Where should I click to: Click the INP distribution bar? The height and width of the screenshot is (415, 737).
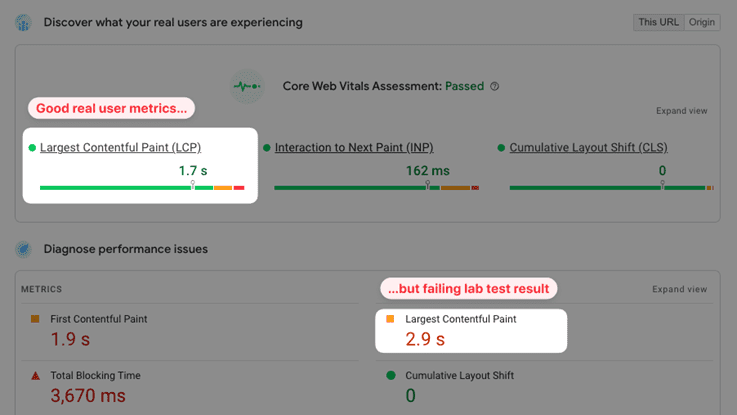click(376, 188)
